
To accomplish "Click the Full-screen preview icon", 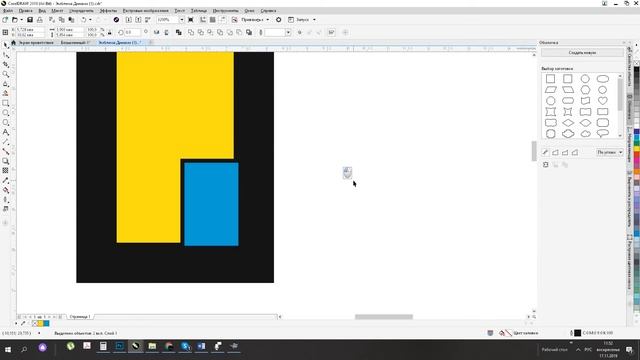I will tap(191, 20).
